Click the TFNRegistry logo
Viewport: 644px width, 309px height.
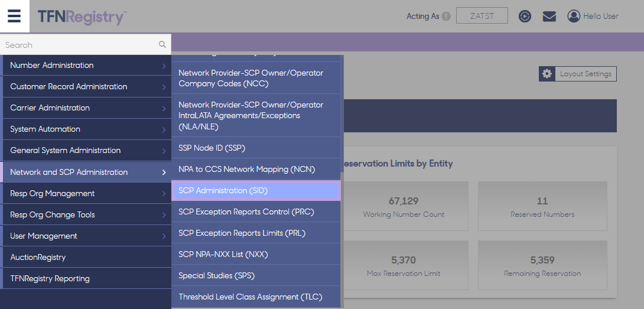82,17
